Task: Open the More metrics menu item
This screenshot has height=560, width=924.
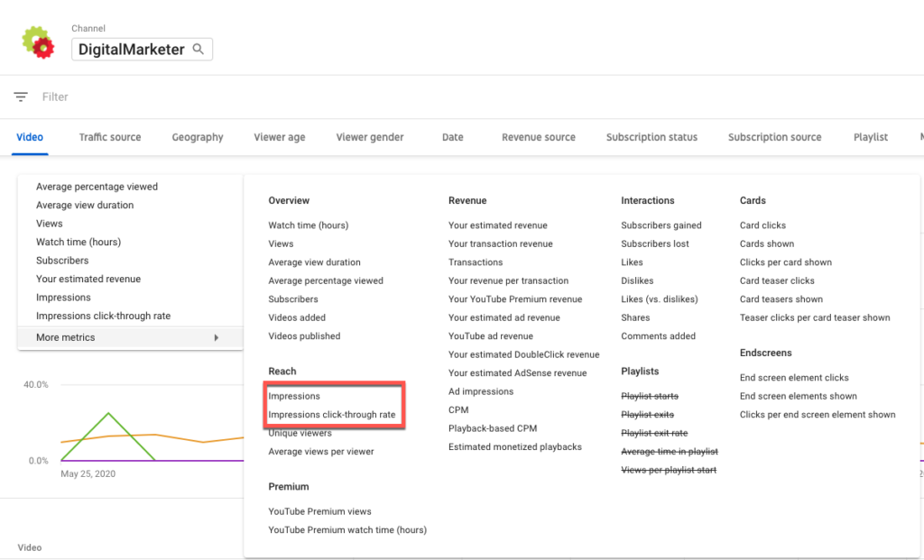Action: 130,337
